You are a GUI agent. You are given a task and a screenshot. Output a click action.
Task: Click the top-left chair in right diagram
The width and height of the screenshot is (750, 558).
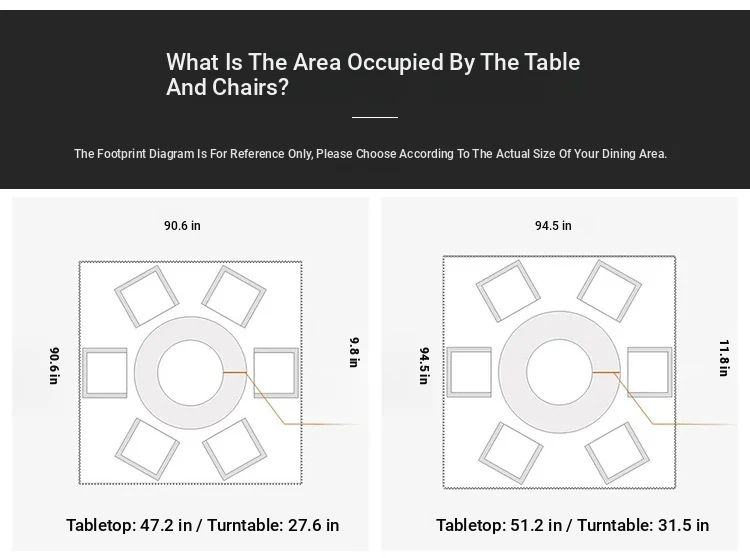click(x=507, y=288)
